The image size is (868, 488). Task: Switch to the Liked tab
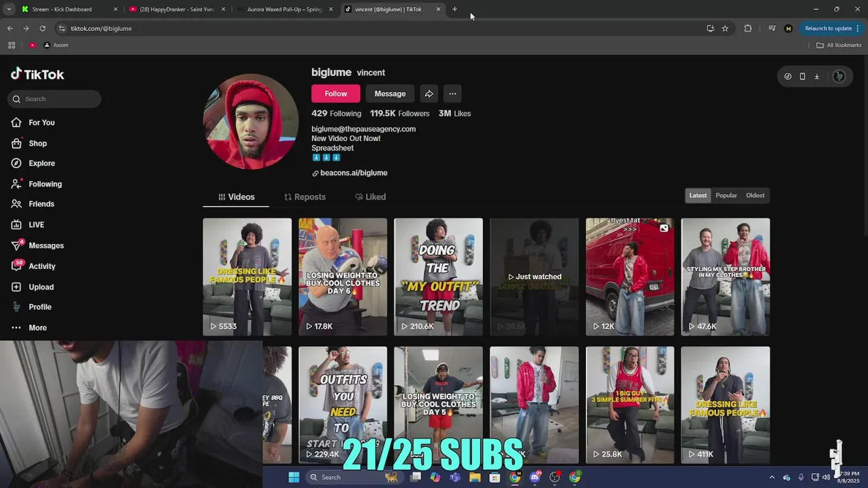(370, 197)
